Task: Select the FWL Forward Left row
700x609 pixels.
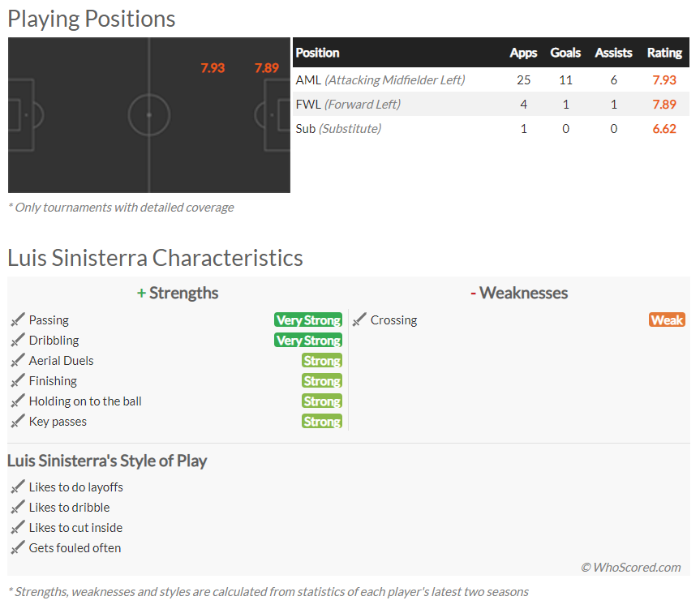Action: point(491,105)
